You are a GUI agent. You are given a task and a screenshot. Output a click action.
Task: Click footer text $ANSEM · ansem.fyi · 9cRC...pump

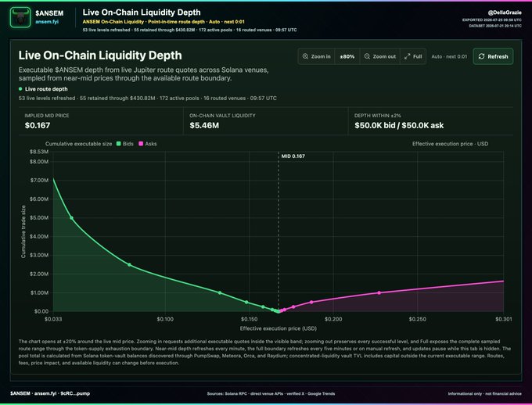click(x=50, y=393)
